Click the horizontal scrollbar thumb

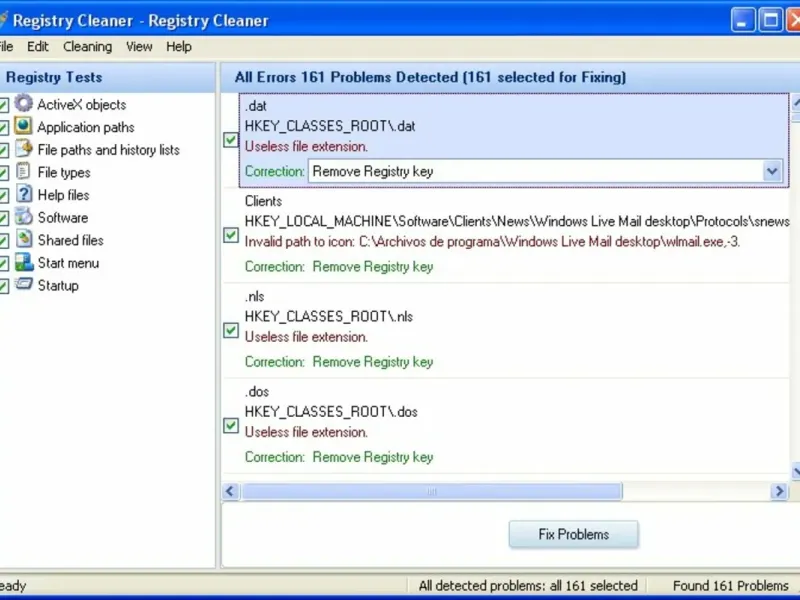point(432,491)
